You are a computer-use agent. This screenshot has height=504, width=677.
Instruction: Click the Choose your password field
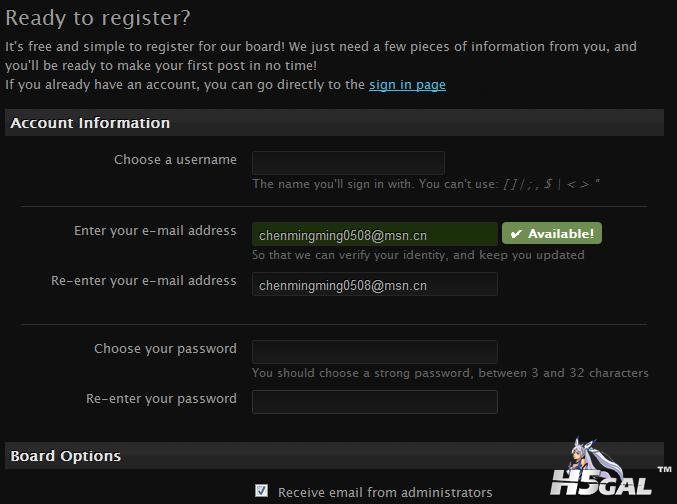(375, 352)
